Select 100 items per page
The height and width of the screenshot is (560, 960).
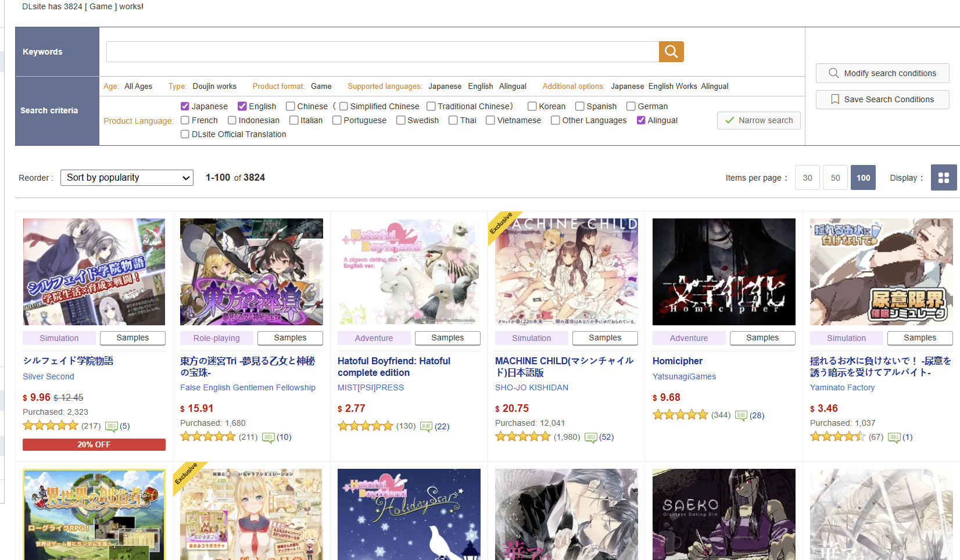(864, 178)
